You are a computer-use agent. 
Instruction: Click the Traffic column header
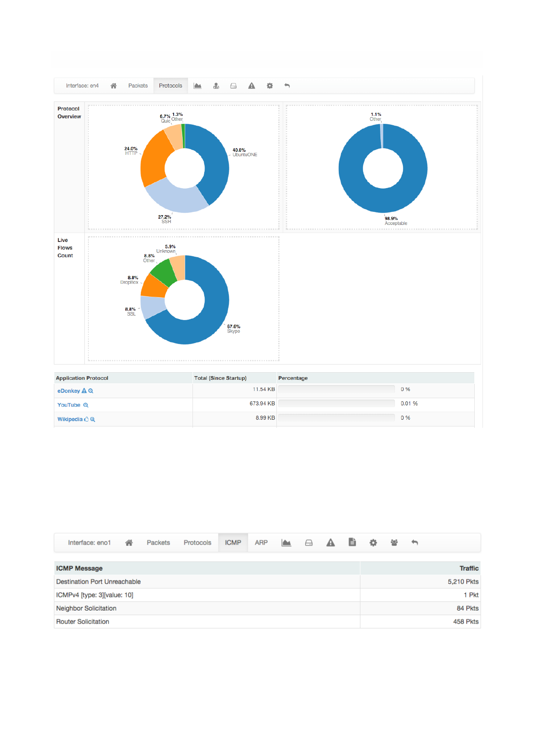click(469, 568)
